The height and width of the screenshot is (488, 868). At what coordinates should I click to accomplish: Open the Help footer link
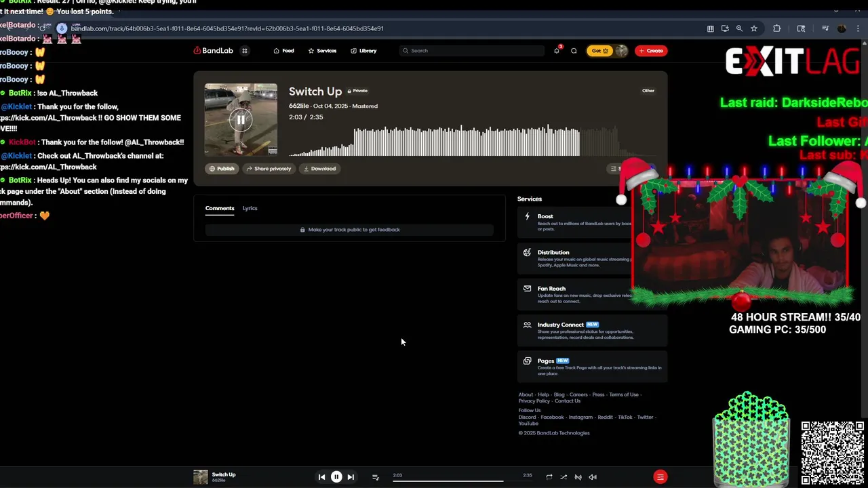[543, 394]
